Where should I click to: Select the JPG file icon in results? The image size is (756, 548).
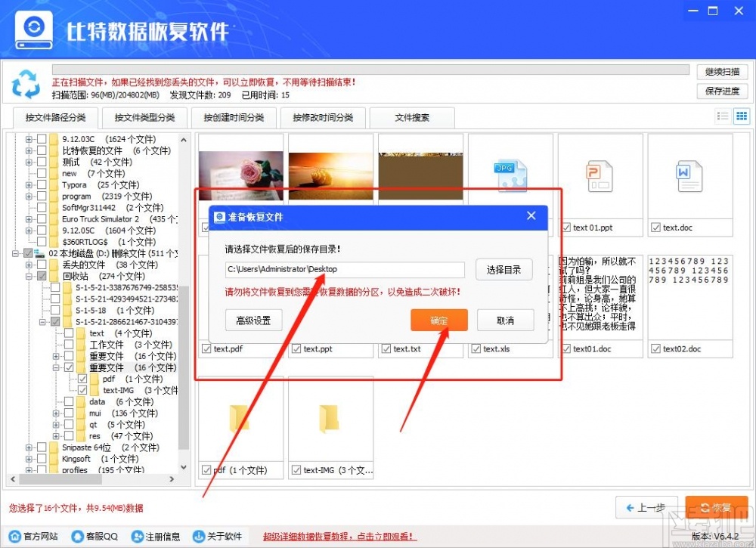[x=510, y=174]
